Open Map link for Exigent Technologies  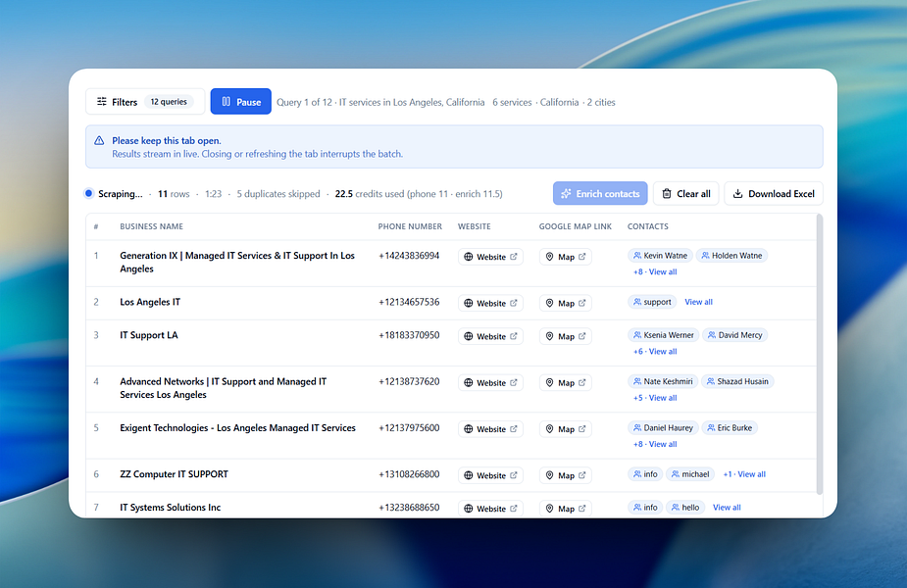[x=565, y=429]
